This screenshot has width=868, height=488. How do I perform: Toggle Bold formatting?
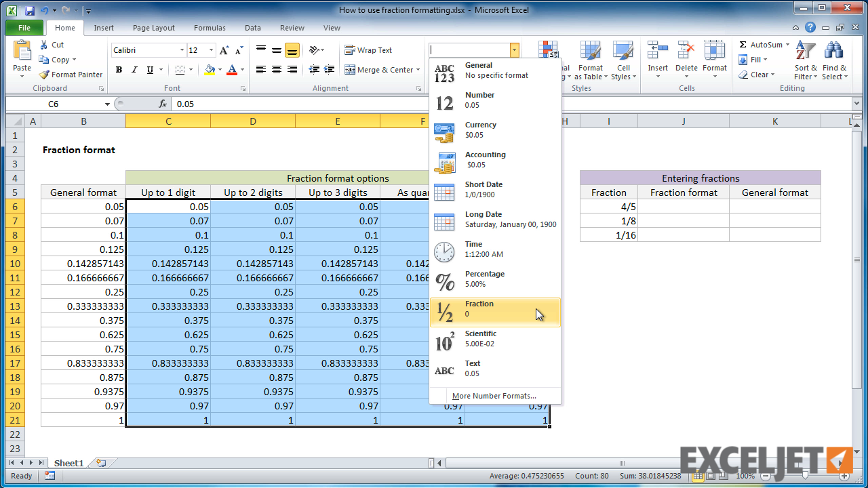(119, 70)
